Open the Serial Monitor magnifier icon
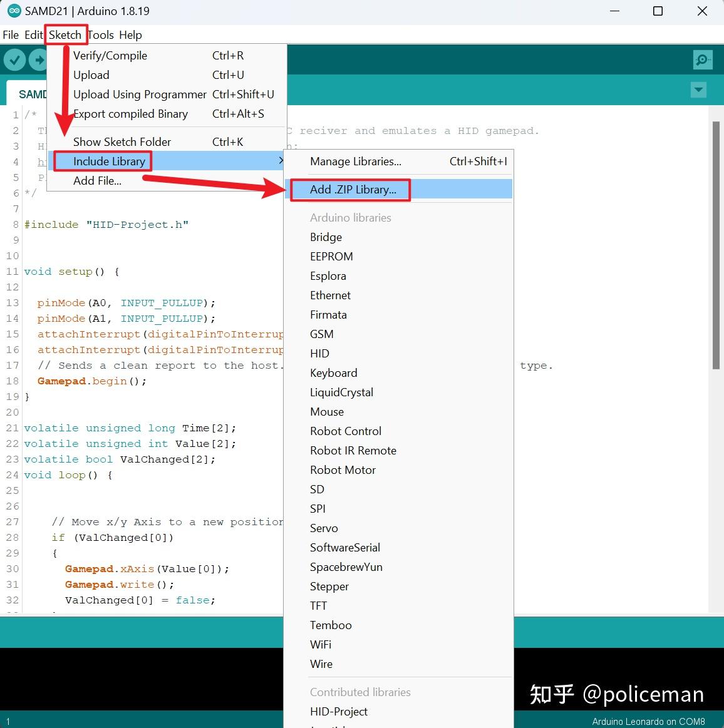This screenshot has width=724, height=728. 703,59
